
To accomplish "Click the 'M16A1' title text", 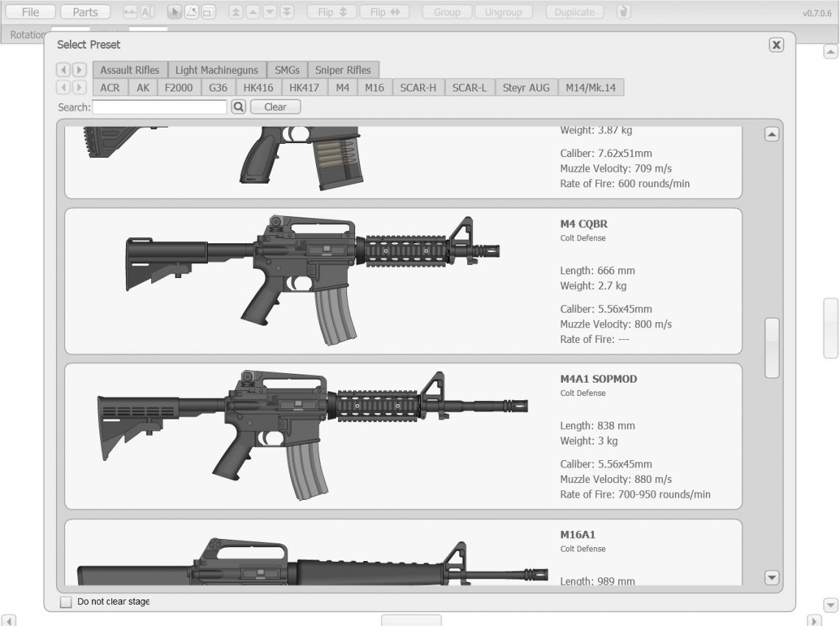I will (x=578, y=535).
